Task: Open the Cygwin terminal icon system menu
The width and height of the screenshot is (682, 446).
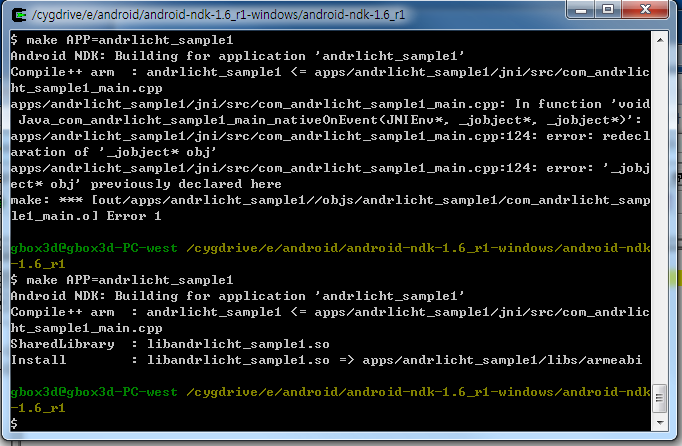Action: point(19,15)
